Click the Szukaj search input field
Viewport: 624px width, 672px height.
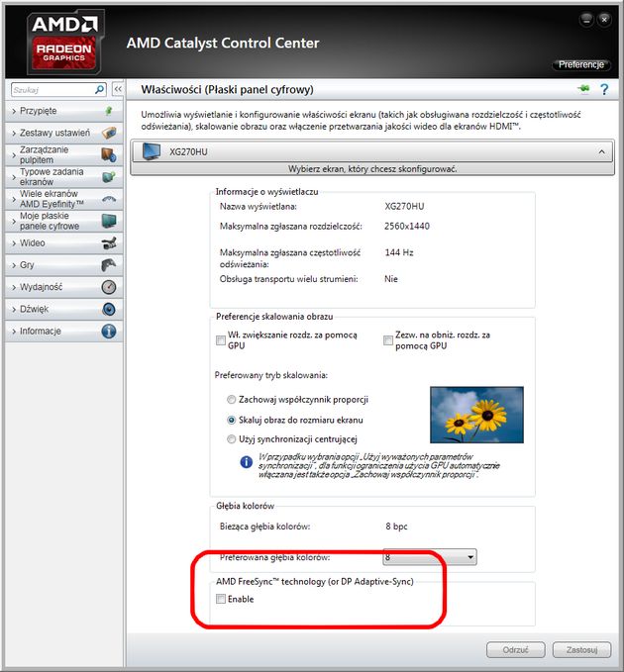[x=52, y=90]
